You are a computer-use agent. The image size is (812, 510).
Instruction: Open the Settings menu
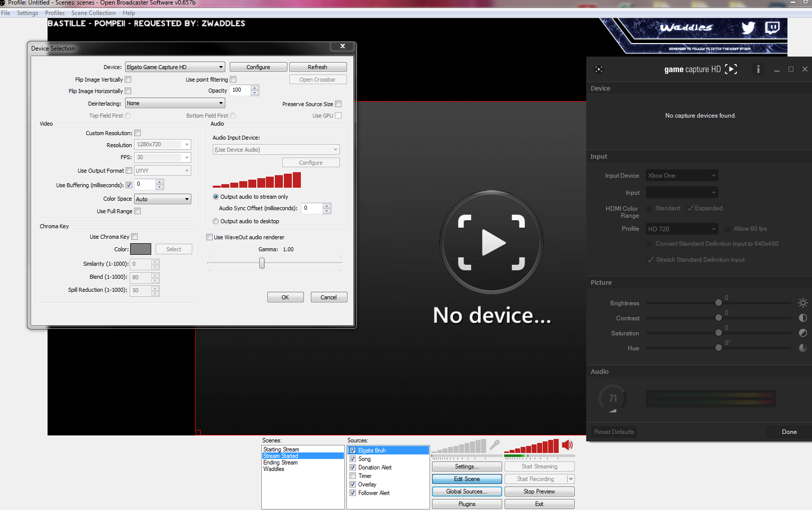point(28,13)
